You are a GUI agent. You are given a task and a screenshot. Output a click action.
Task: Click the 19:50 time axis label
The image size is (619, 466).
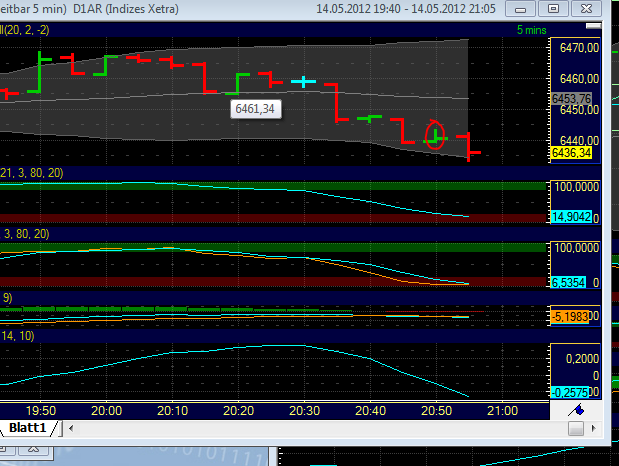(x=41, y=411)
